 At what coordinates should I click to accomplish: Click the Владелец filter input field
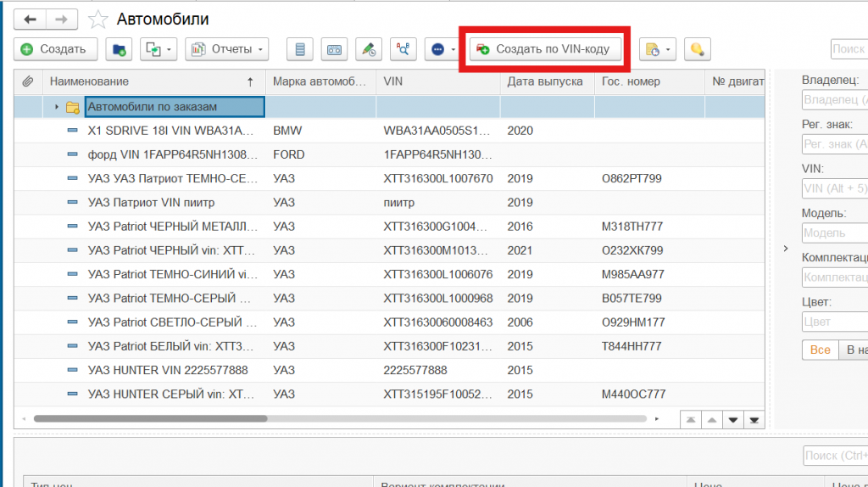point(835,100)
